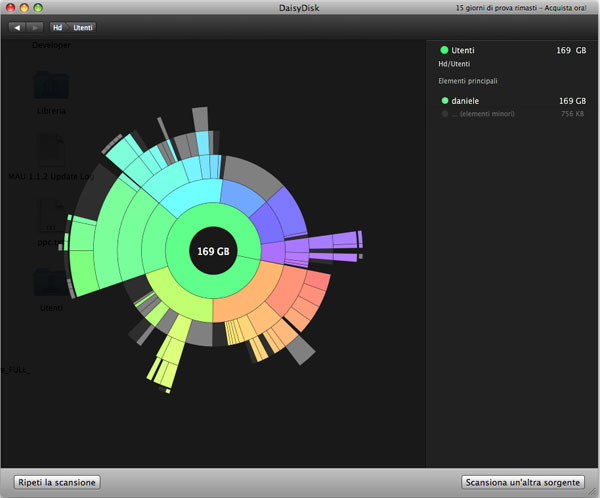Minimize the DaisyDisk window
This screenshot has width=600, height=498.
[x=24, y=7]
